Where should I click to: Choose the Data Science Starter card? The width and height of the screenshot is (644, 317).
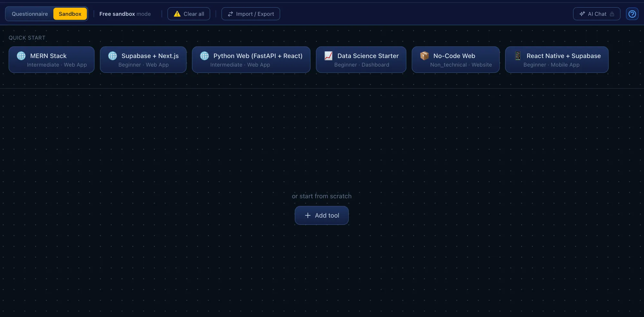coord(361,60)
